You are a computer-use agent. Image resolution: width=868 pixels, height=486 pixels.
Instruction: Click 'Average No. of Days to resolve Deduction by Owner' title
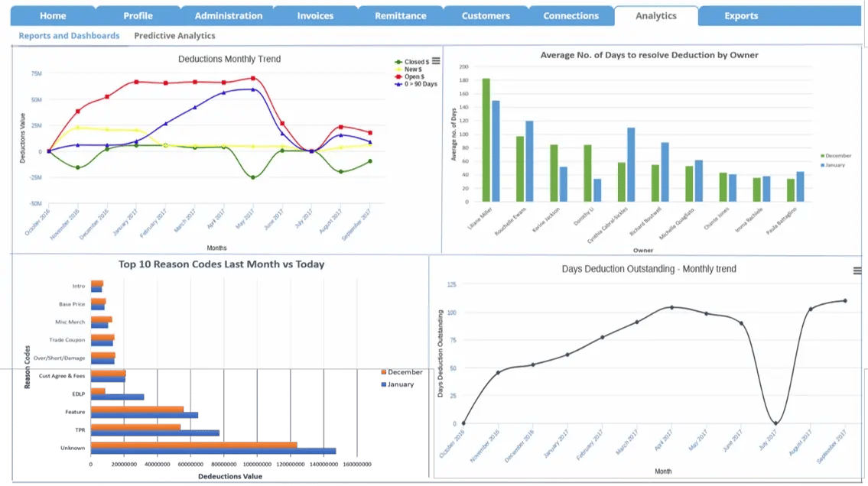point(649,55)
